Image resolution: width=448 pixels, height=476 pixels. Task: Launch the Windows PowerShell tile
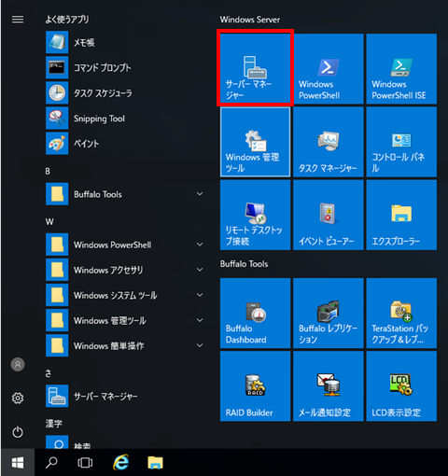[x=329, y=69]
